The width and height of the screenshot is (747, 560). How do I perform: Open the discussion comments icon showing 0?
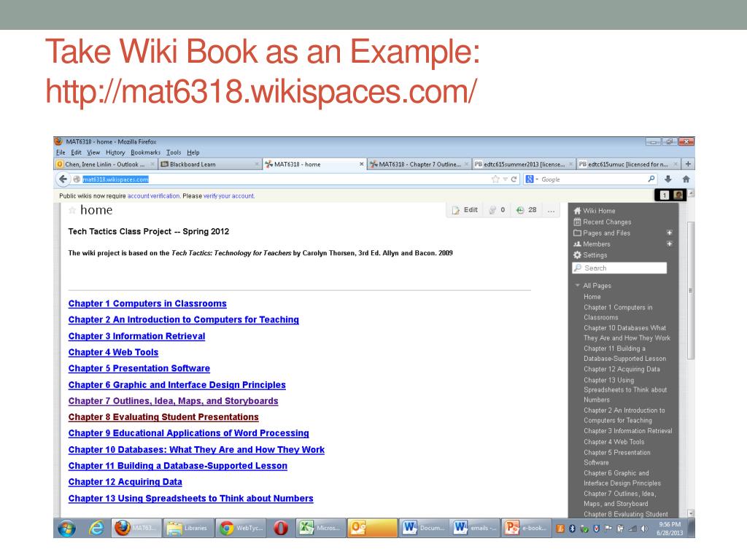pyautogui.click(x=497, y=210)
